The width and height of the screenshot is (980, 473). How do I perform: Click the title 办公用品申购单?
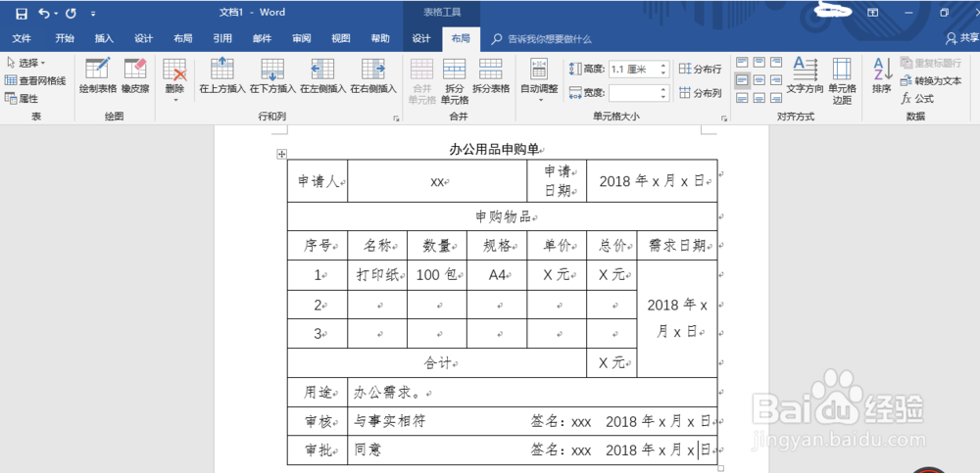click(x=494, y=149)
